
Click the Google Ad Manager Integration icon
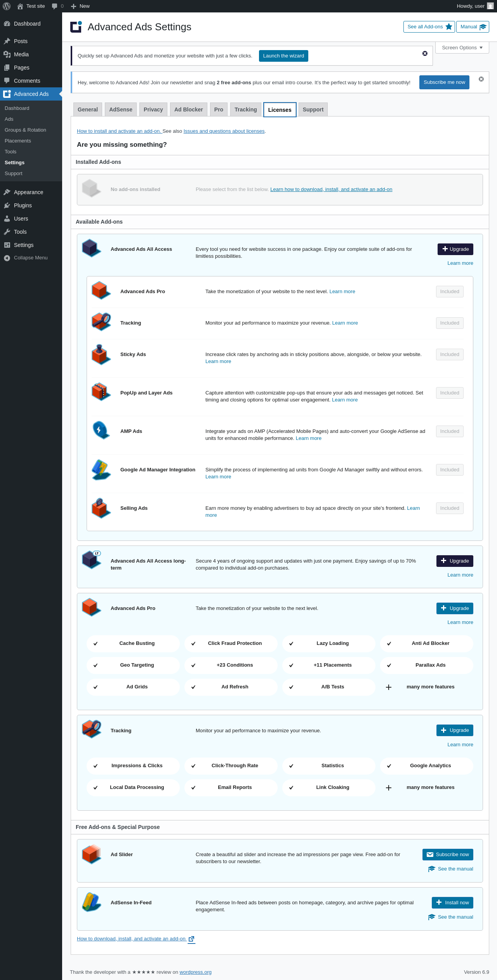101,470
